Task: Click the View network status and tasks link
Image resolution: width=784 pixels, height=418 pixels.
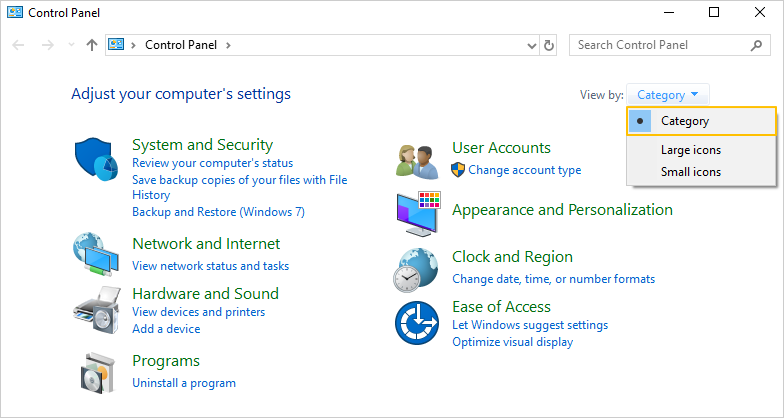Action: (x=210, y=266)
